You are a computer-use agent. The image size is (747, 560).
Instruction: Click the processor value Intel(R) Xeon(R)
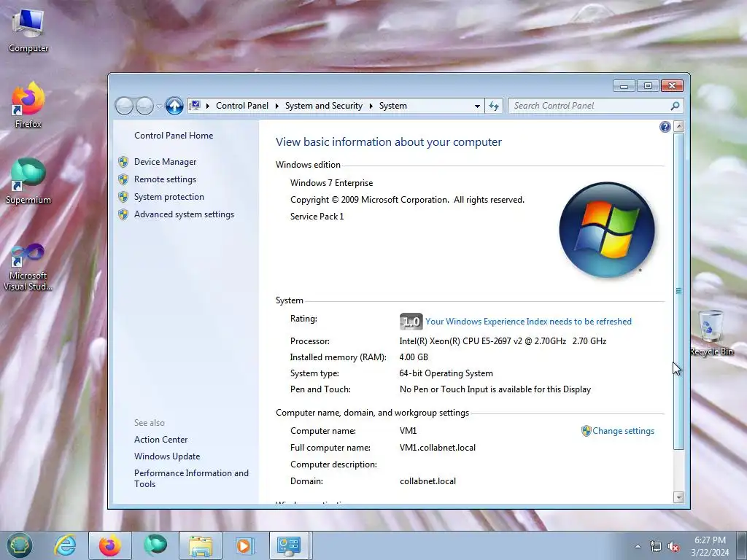pos(503,341)
